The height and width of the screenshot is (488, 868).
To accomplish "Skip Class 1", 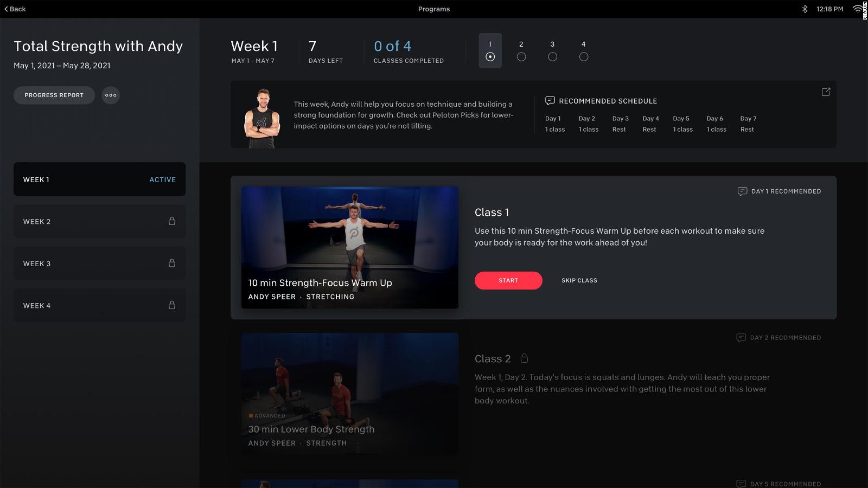I will (x=579, y=280).
